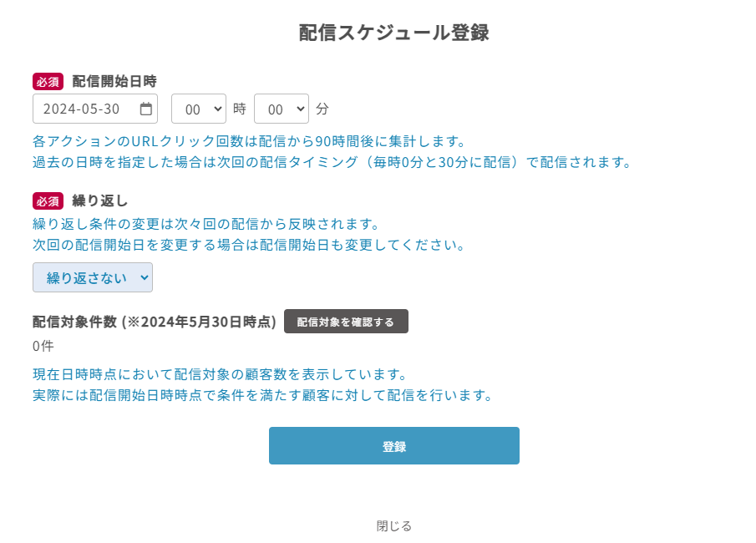This screenshot has width=756, height=543.
Task: Open the hour dropdown before 時
Action: 198,109
